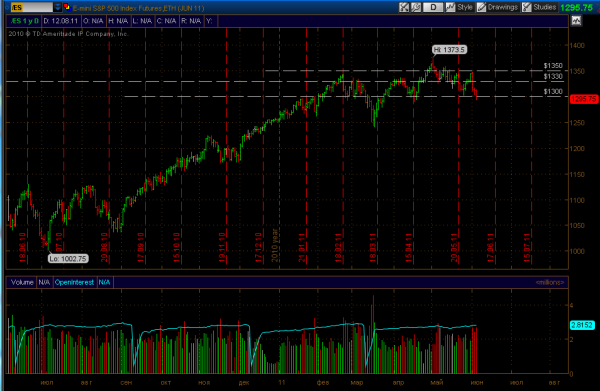This screenshot has height=391, width=600.
Task: Click the 18.02.11 expiration date marker
Action: click(x=338, y=248)
